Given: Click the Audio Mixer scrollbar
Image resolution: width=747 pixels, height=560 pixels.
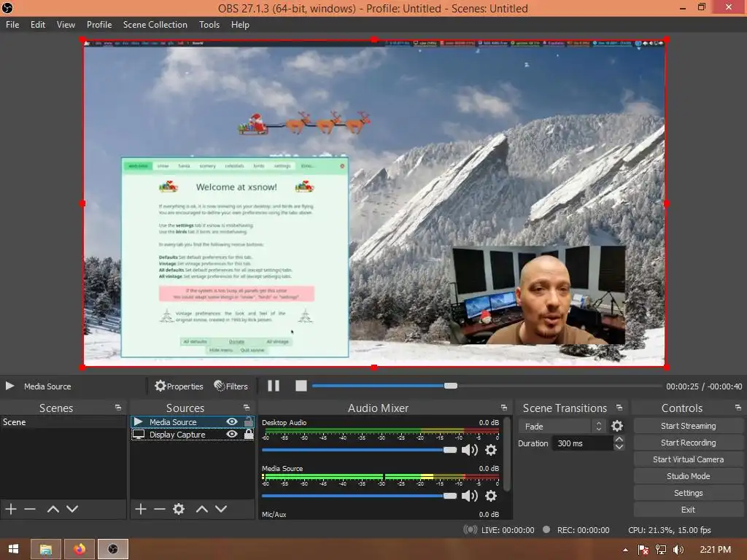Looking at the screenshot, I should 508,454.
